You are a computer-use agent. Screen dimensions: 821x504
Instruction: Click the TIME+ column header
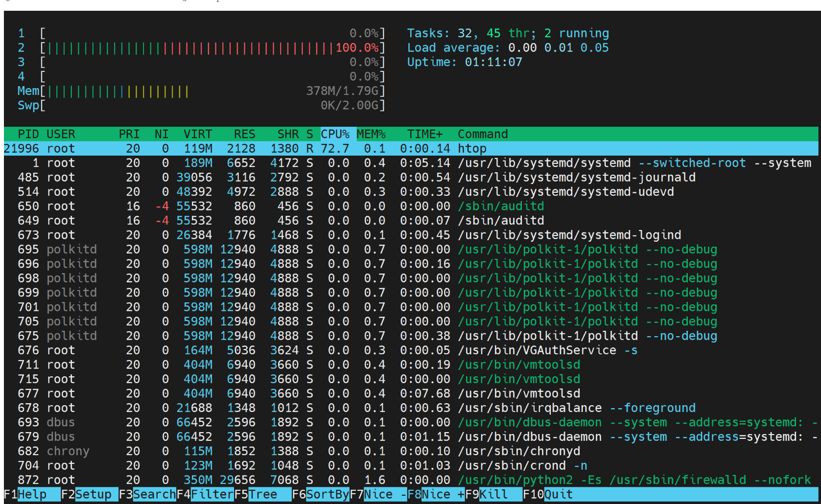click(x=424, y=134)
